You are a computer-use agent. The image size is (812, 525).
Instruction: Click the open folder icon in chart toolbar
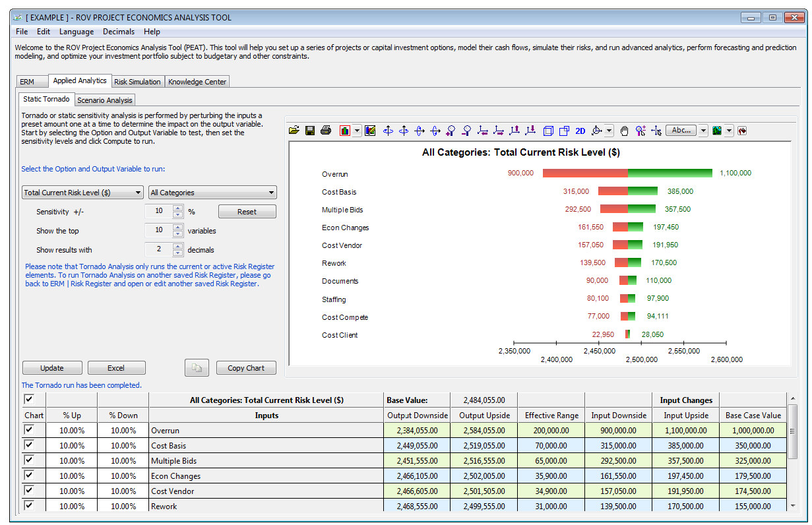click(x=294, y=131)
